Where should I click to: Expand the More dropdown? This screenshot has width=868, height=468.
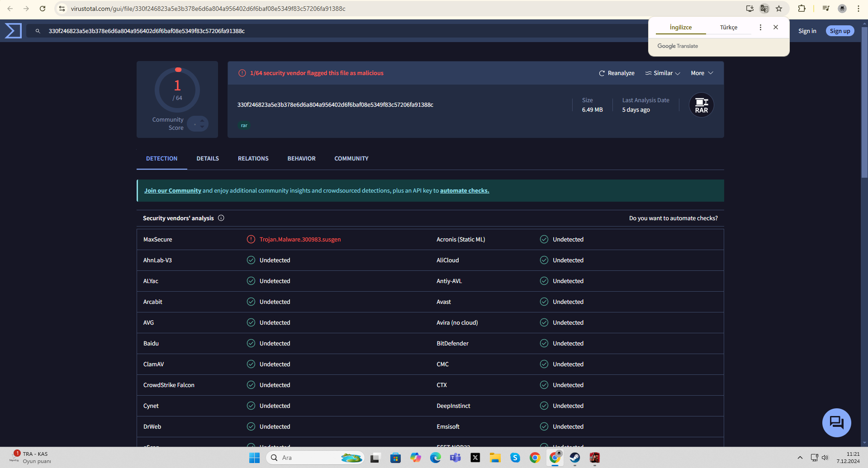pos(702,73)
